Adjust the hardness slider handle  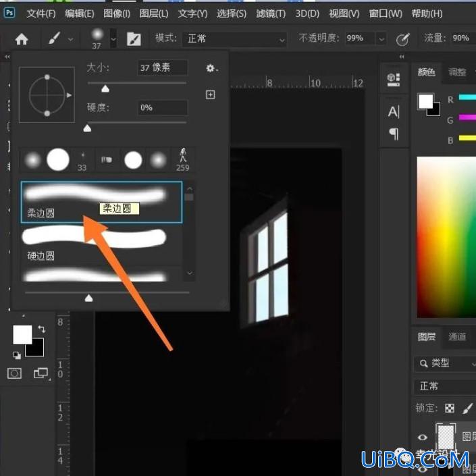87,128
